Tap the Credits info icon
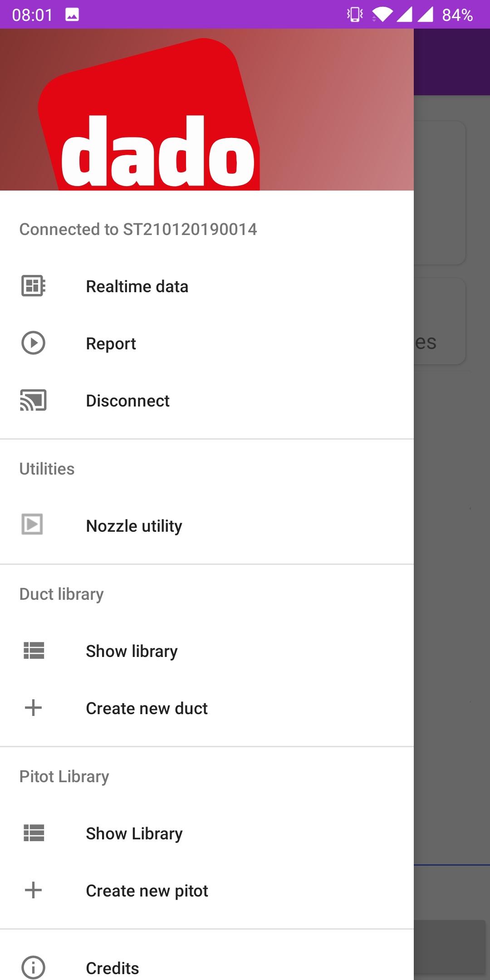Screen dimensions: 490x980 [33, 967]
